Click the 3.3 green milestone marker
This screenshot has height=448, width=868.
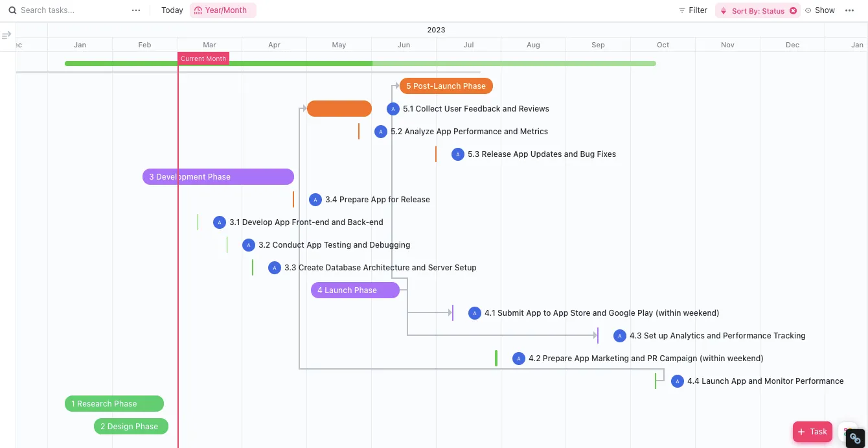[253, 268]
